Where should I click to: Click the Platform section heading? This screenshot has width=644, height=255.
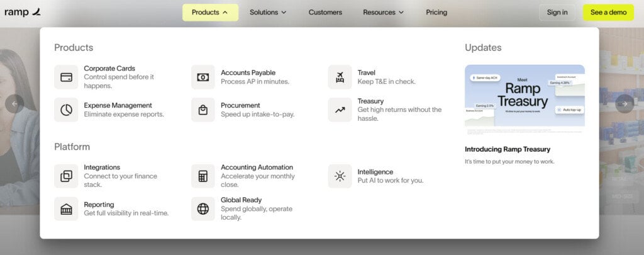coord(72,147)
